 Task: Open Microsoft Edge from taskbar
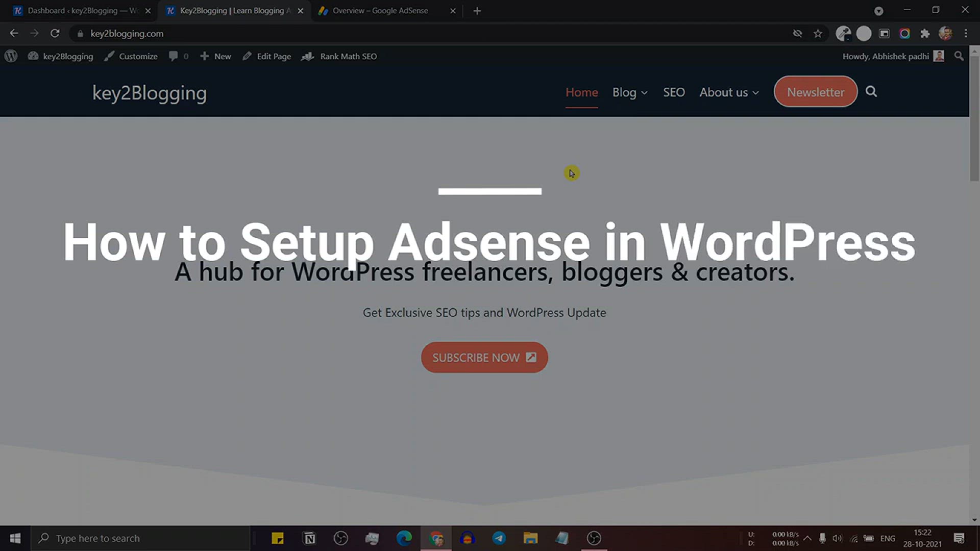[404, 538]
